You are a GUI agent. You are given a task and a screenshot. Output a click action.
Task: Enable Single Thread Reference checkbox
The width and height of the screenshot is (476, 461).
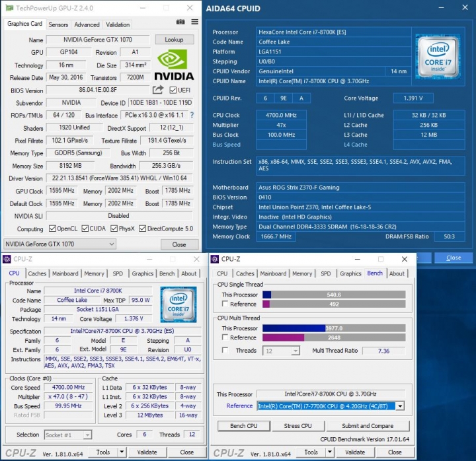pos(225,304)
